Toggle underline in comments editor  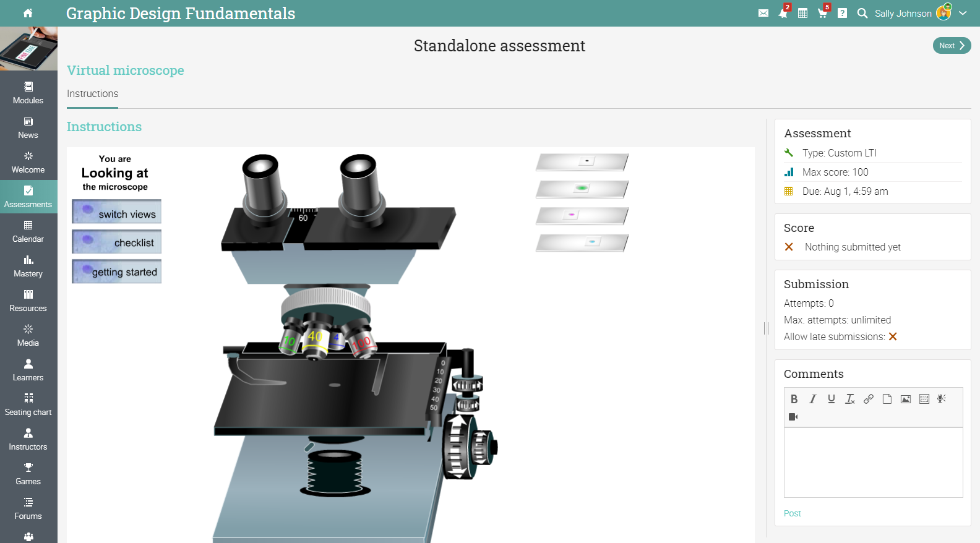pos(832,399)
